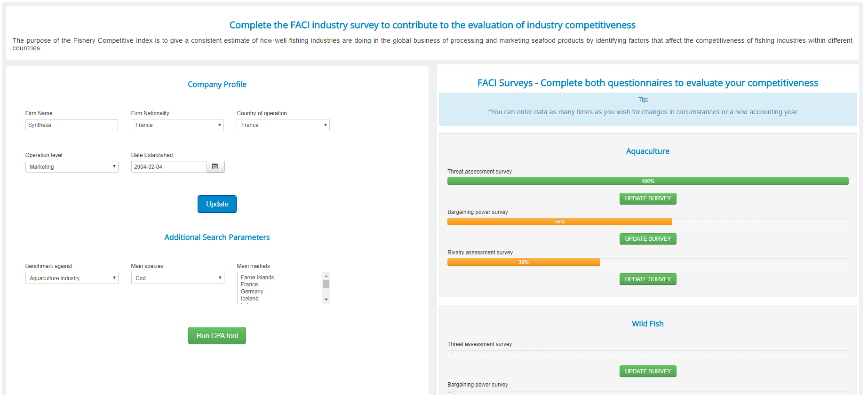Click Main markets list scroll-down arrow

pos(326,300)
